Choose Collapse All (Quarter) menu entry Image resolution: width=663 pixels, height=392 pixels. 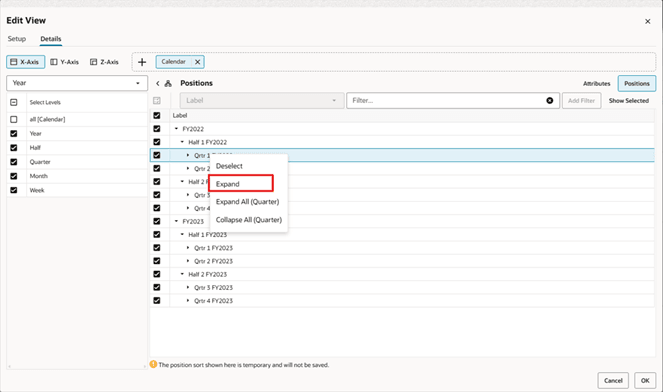point(249,220)
